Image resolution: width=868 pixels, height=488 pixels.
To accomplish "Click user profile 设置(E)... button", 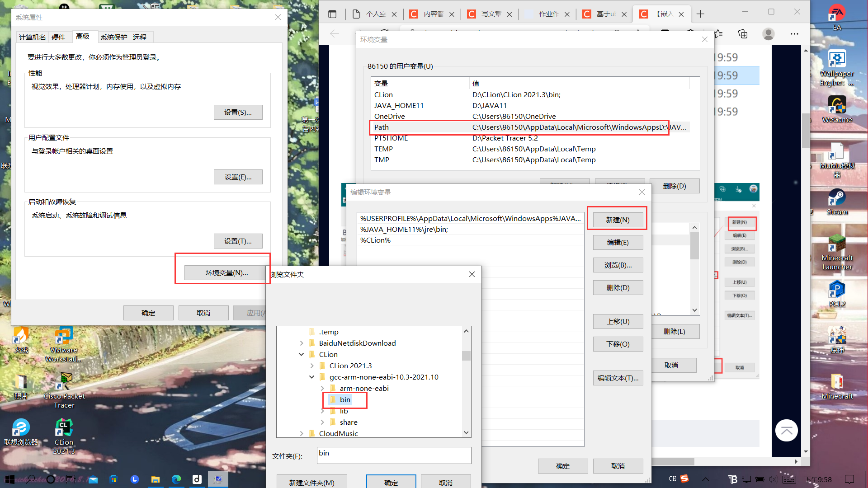I will tap(238, 177).
